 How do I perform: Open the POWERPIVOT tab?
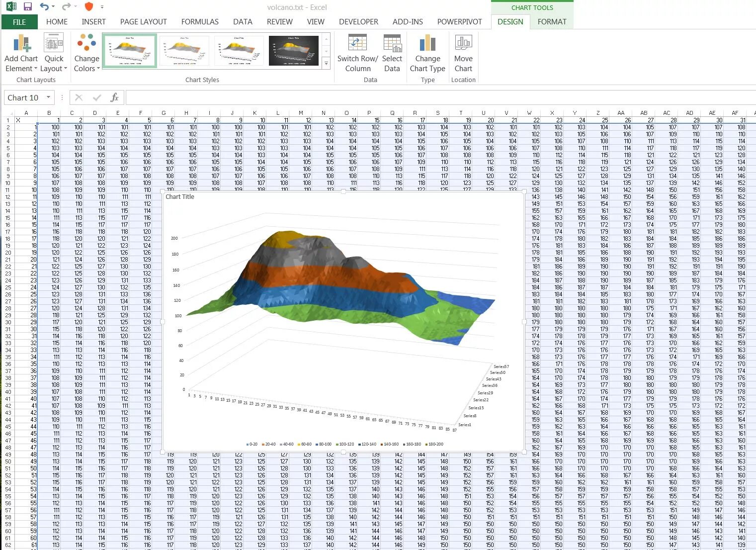[x=460, y=22]
